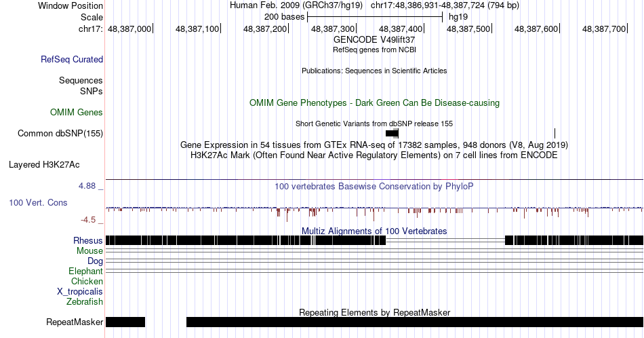Open the 100 Vert. Cons track label
This screenshot has width=644, height=338.
[38, 202]
